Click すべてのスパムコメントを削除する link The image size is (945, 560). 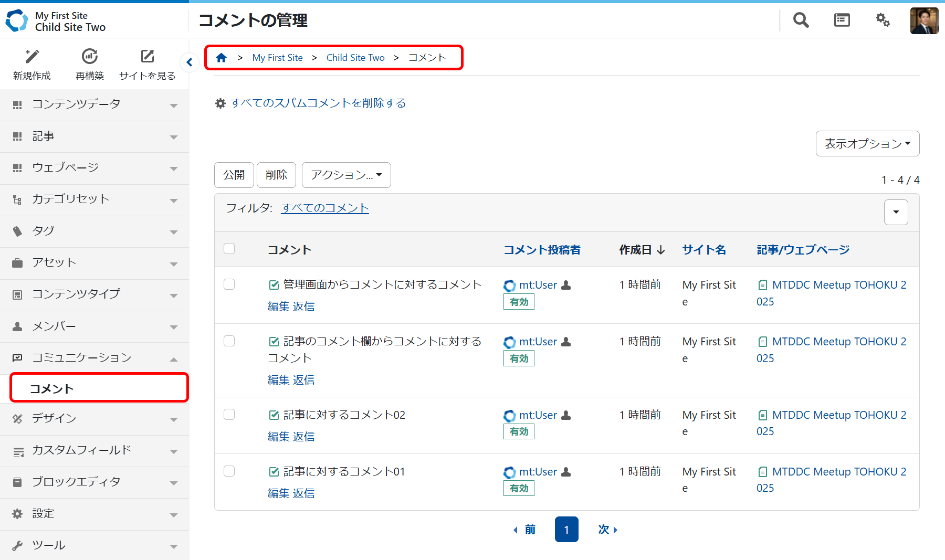[x=318, y=103]
